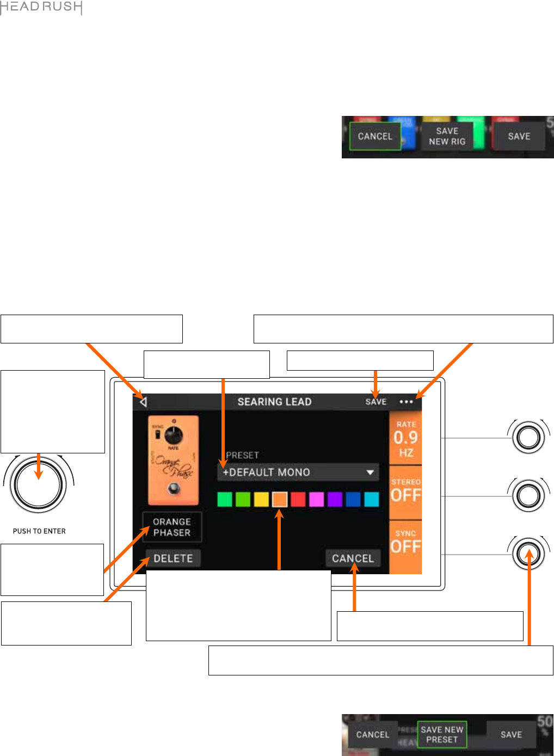Tap DELETE to remove the model
554x756 pixels.
click(173, 558)
